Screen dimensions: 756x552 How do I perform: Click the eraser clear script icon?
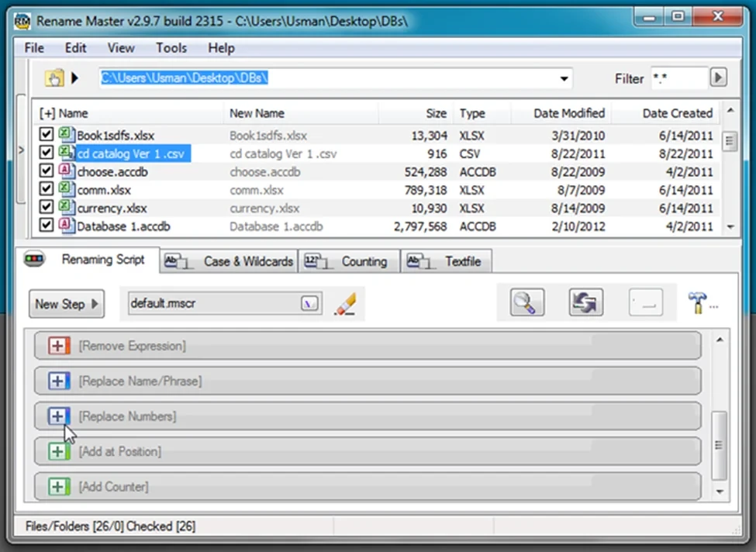pyautogui.click(x=344, y=304)
